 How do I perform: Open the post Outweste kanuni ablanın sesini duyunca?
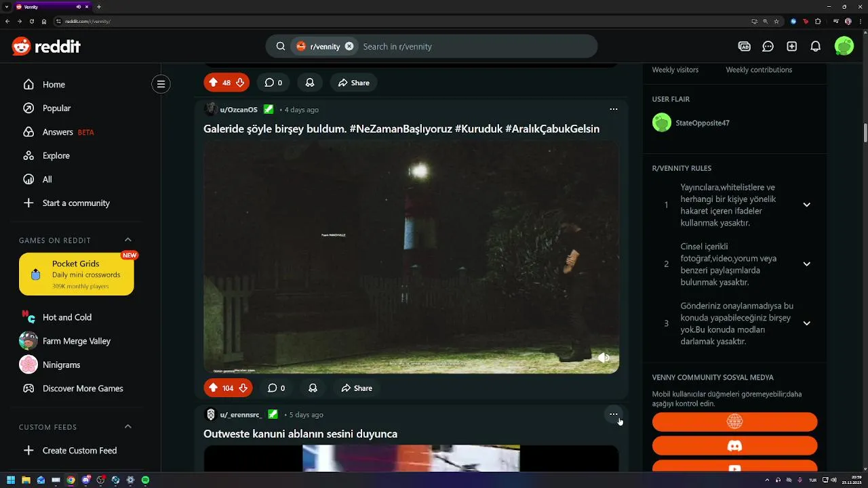[x=300, y=434]
